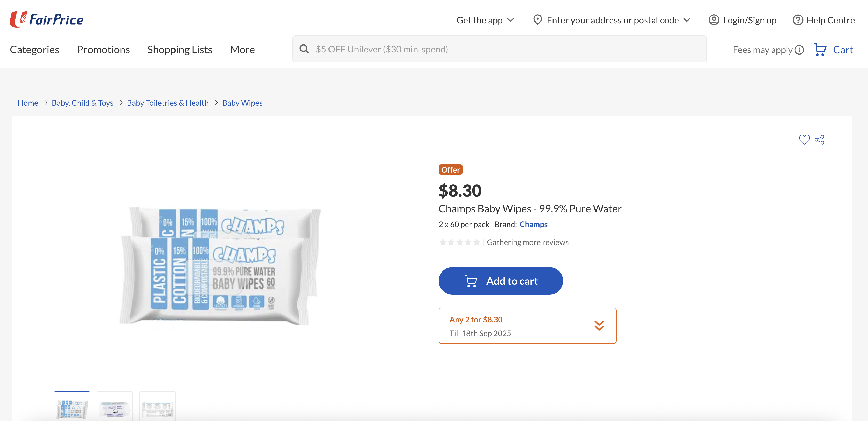Open Login/Sign up account icon
868x421 pixels.
[714, 20]
